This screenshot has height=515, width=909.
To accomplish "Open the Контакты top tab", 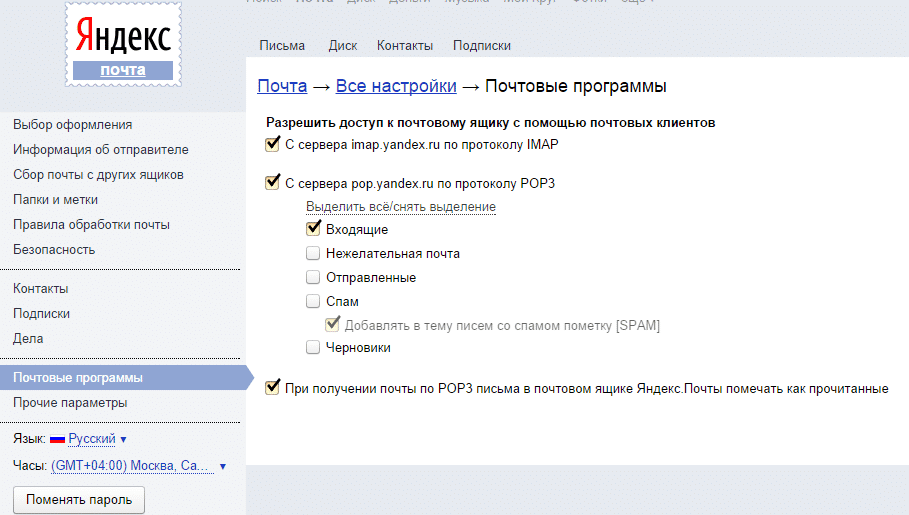I will point(405,46).
